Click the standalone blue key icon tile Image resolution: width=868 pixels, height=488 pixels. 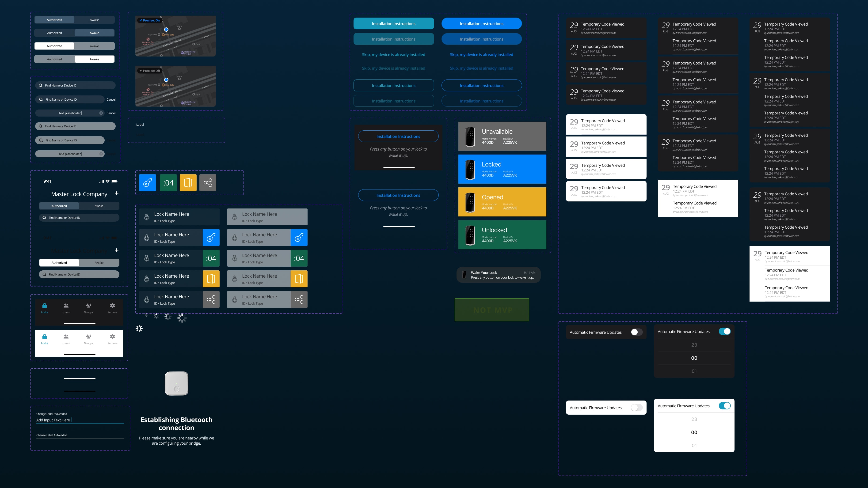pos(148,182)
